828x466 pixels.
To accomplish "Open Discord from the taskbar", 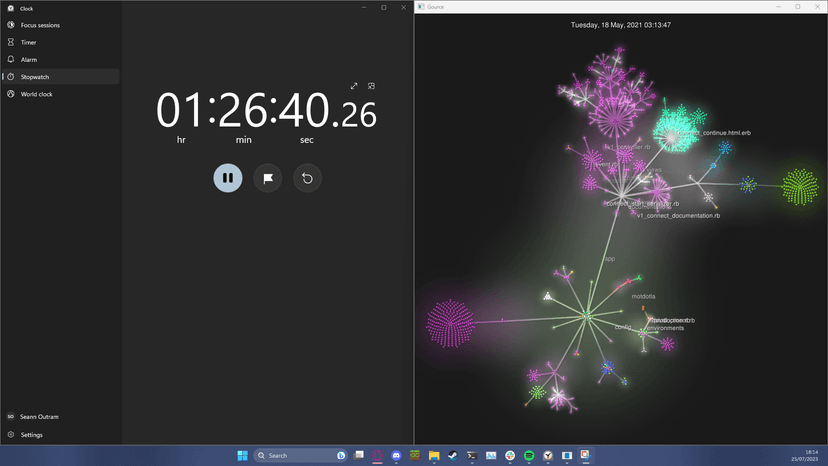I will [397, 456].
